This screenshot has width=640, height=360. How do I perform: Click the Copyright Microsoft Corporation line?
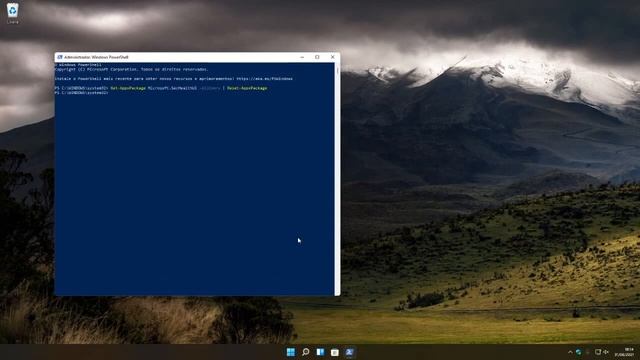pos(131,69)
